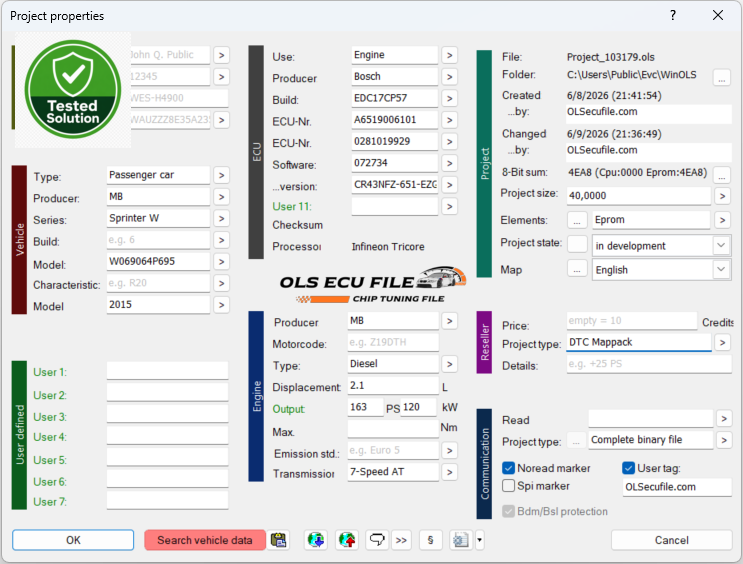Click the Reseller Price input field
Viewport: 743px width, 564px height.
pyautogui.click(x=632, y=321)
